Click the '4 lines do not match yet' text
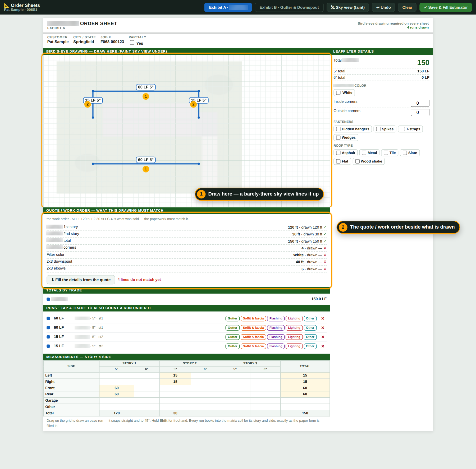Screen dimensions: 476x469 139,280
